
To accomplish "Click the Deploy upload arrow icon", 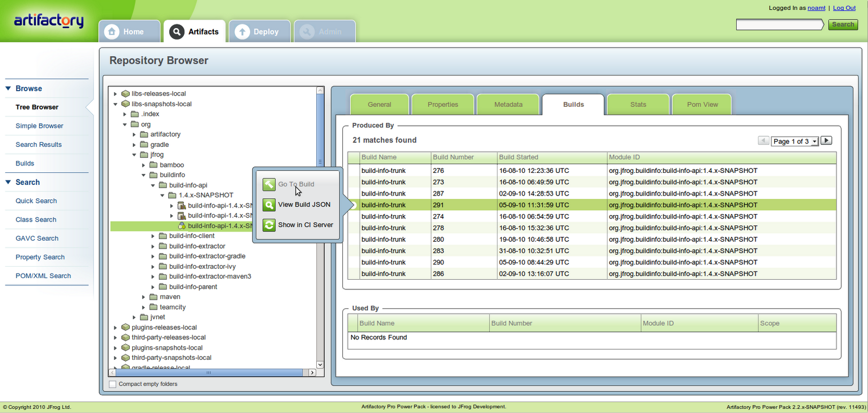I will (x=242, y=31).
